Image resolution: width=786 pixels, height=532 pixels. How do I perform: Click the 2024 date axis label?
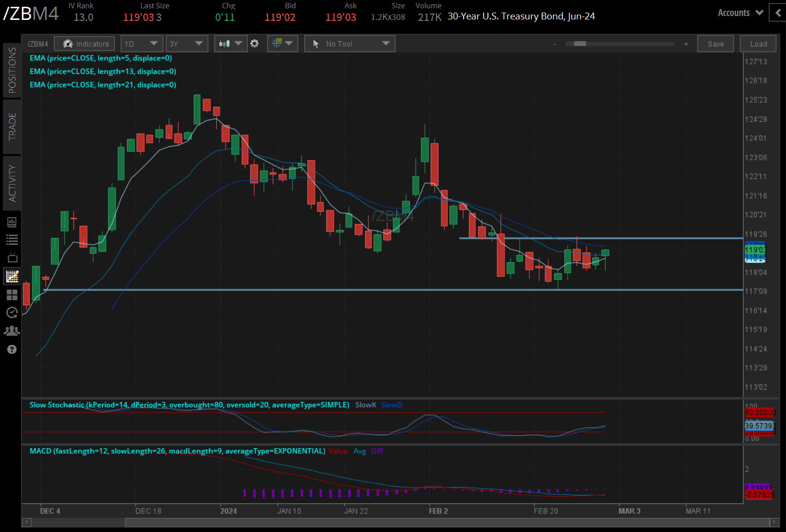[x=228, y=511]
